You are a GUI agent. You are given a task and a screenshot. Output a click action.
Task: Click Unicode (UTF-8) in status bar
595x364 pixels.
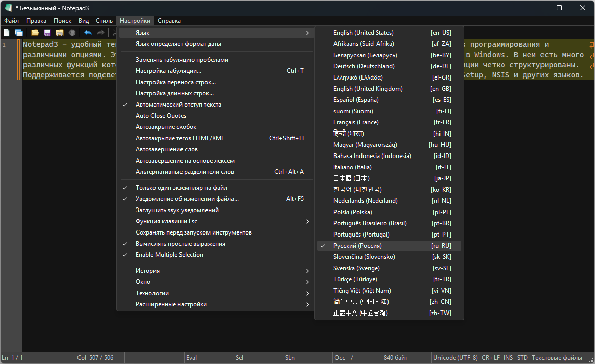(455, 358)
